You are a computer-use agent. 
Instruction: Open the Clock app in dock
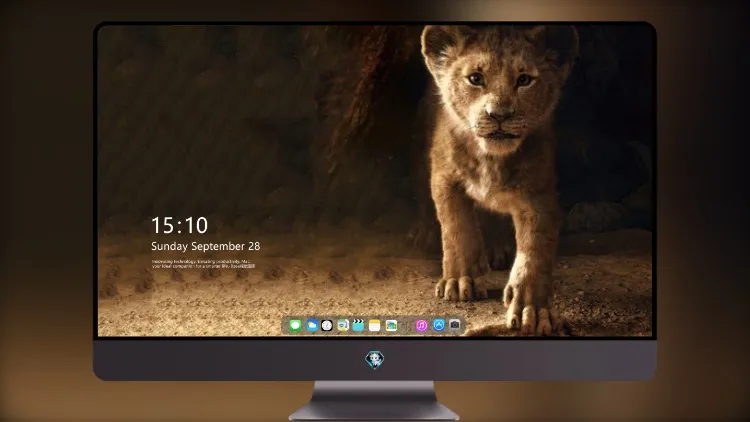point(327,325)
